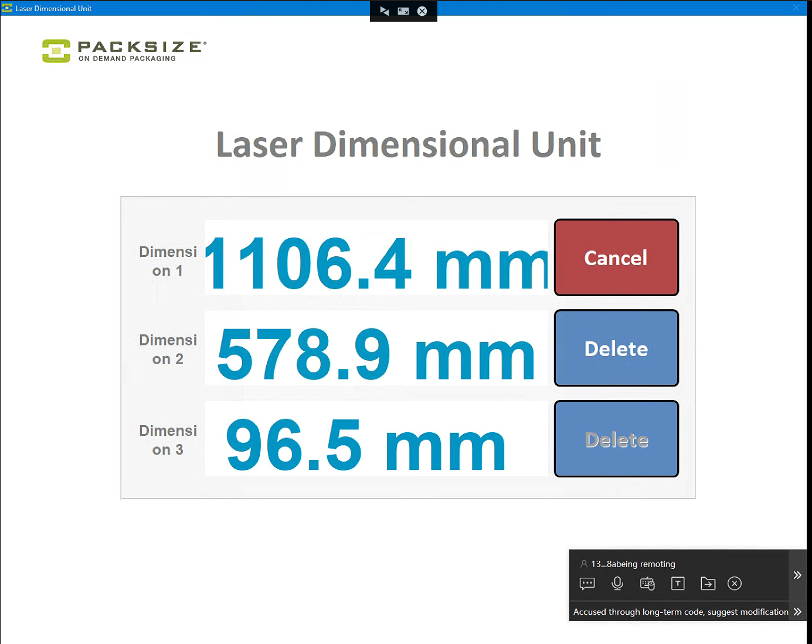Toggle keyboard and mouse control icon
Viewport: 812px width, 644px height.
(647, 584)
